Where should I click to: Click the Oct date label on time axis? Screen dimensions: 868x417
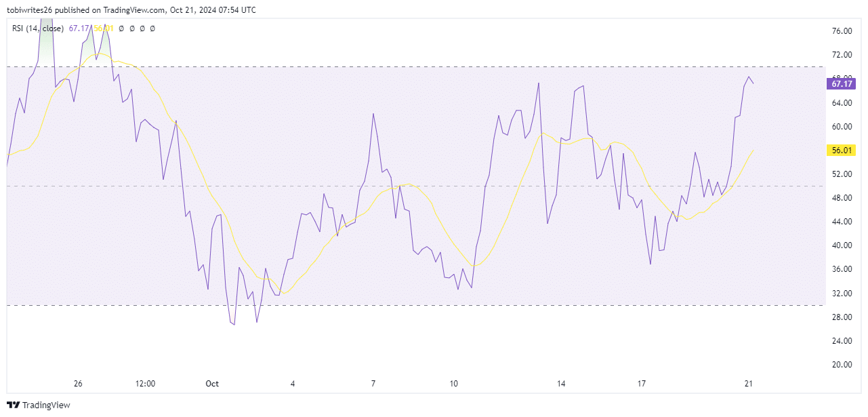click(x=212, y=384)
